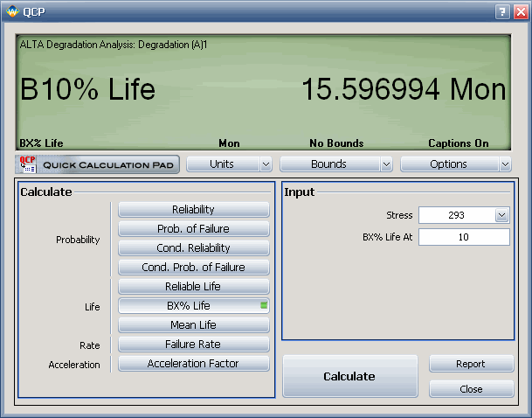Generate a report with the Report button
The width and height of the screenshot is (532, 418).
point(470,364)
